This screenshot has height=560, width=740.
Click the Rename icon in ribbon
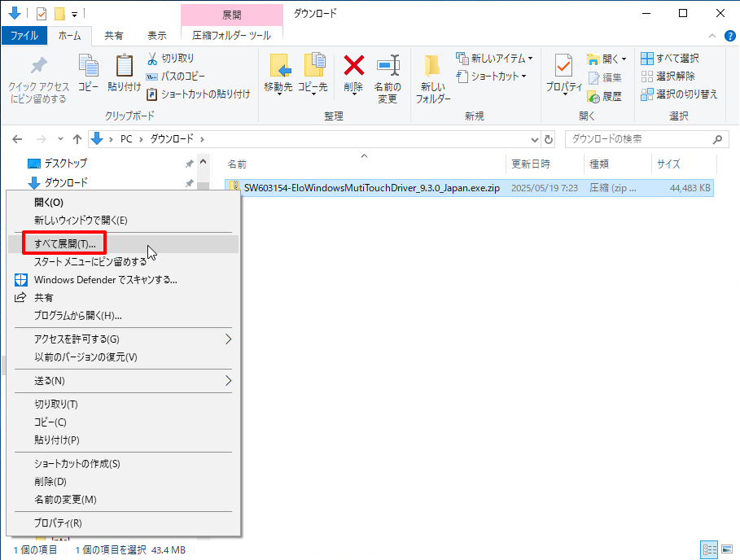[x=388, y=67]
